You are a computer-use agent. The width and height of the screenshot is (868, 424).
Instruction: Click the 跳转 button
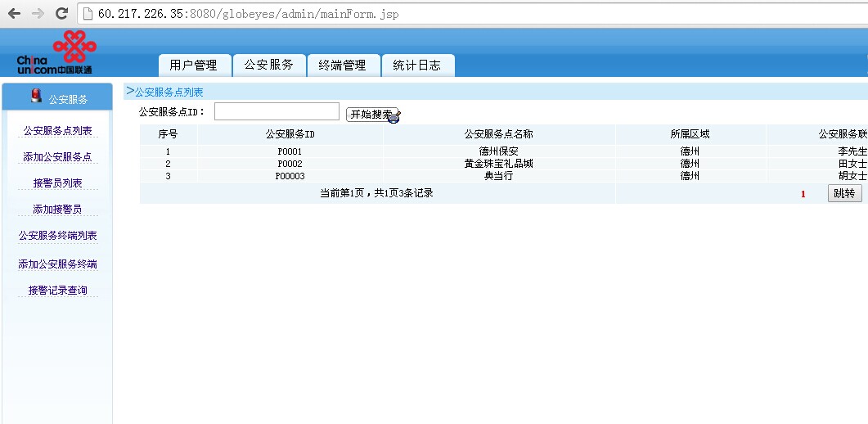(x=845, y=193)
